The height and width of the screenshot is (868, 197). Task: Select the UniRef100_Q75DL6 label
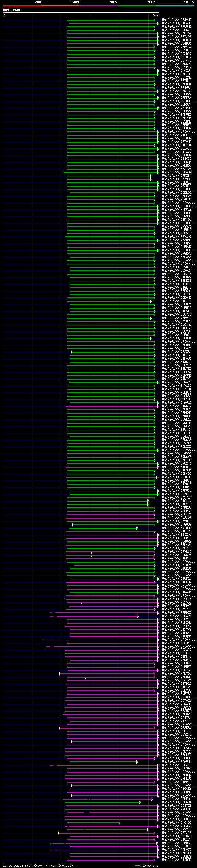point(177,521)
